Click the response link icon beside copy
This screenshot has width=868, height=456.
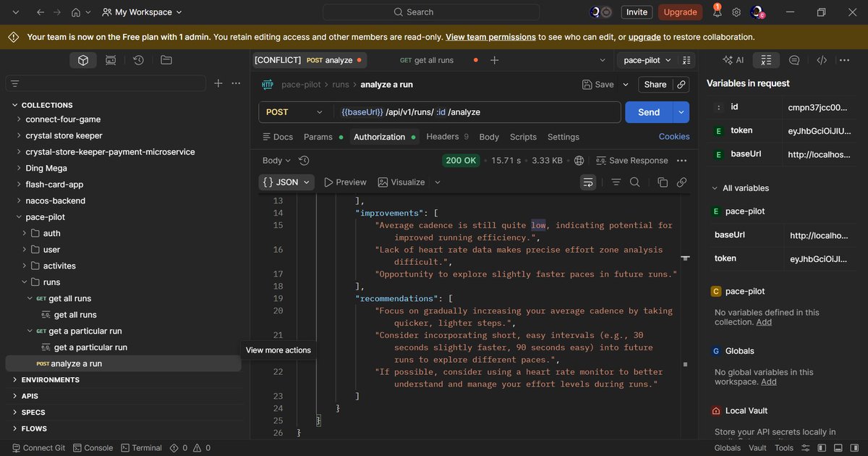(x=681, y=182)
